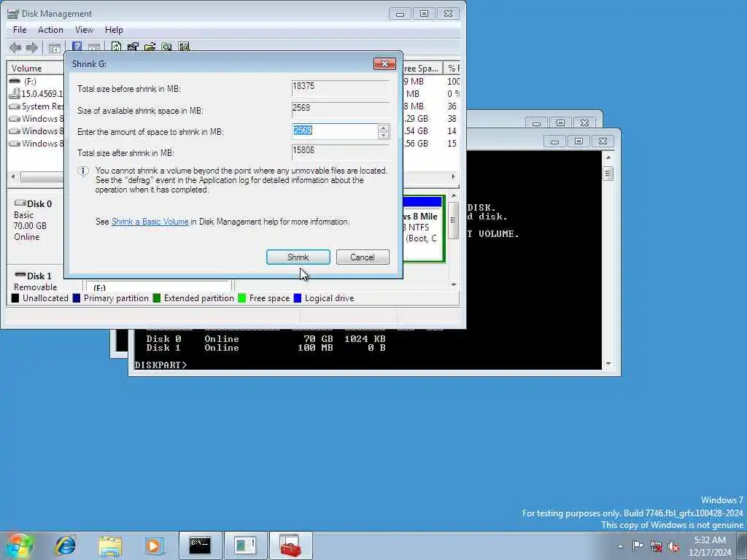
Task: Click the magnifier Explore toolbar icon
Action: pyautogui.click(x=167, y=47)
